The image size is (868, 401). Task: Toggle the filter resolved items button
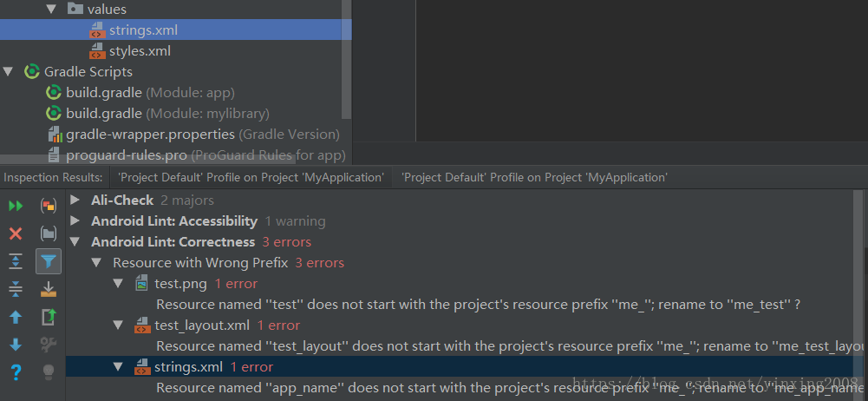tap(49, 261)
